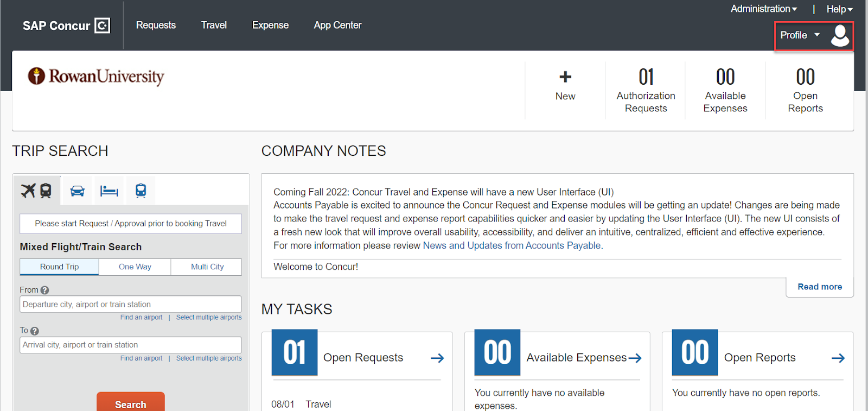Click the Please start Request / Approval notice
Screen dimensions: 868x411
click(131, 224)
